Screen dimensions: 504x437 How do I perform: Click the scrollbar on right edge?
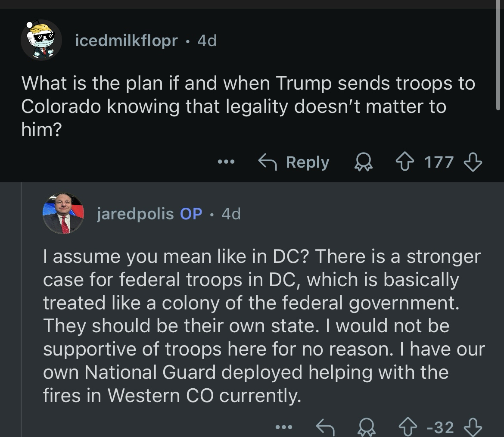(x=498, y=56)
